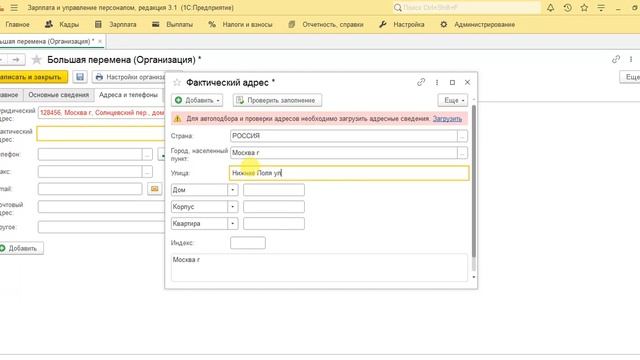
Task: Click the email input field
Action: pyautogui.click(x=90, y=189)
